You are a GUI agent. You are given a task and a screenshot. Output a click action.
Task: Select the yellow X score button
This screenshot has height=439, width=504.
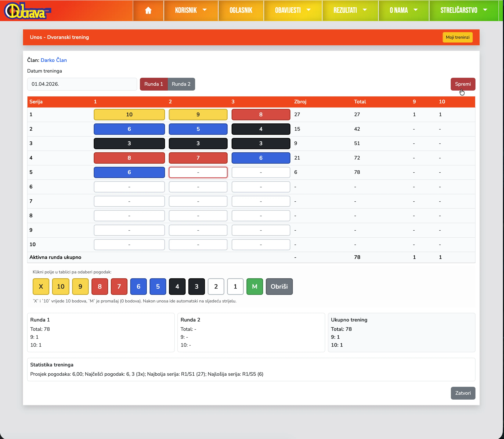(41, 286)
